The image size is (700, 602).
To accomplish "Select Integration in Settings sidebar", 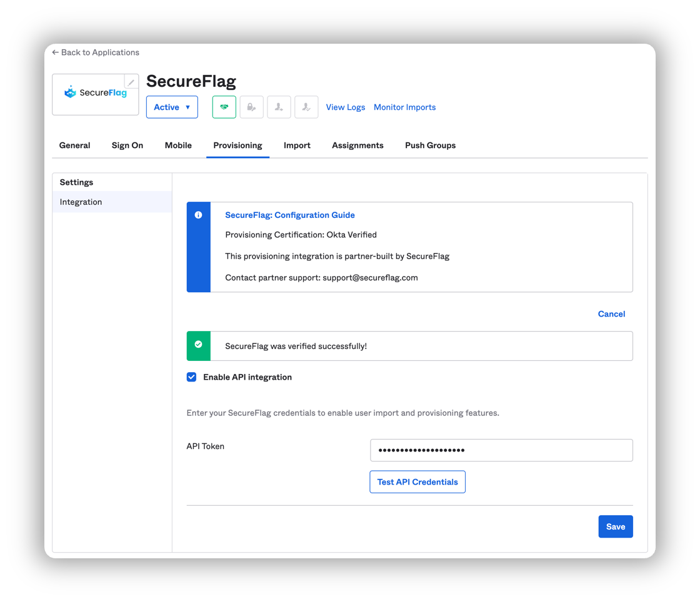I will pyautogui.click(x=112, y=202).
